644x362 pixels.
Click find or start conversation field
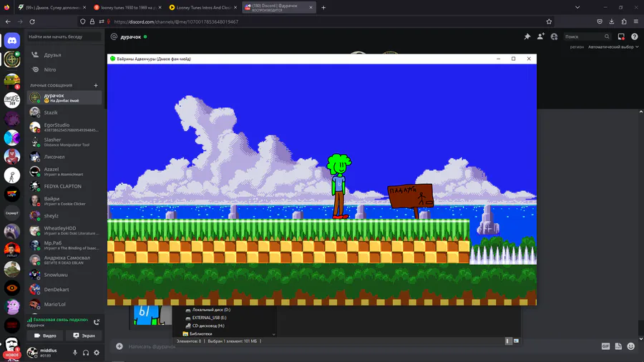[x=64, y=36]
